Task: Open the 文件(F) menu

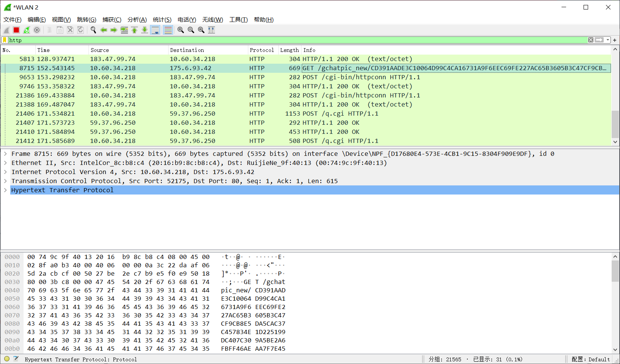Action: [13, 20]
